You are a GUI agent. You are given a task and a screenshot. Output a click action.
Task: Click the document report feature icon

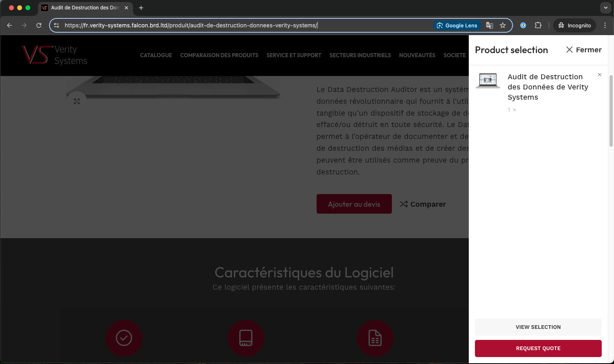[375, 338]
